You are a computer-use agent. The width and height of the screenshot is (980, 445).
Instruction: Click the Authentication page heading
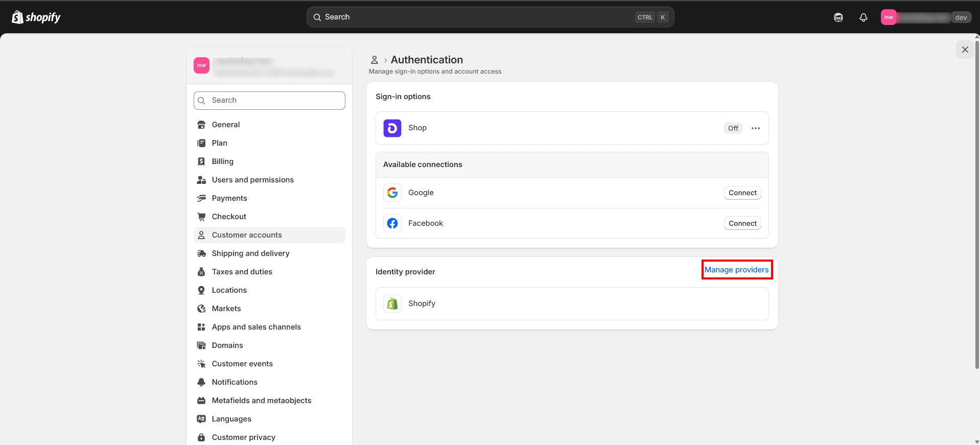pos(427,60)
